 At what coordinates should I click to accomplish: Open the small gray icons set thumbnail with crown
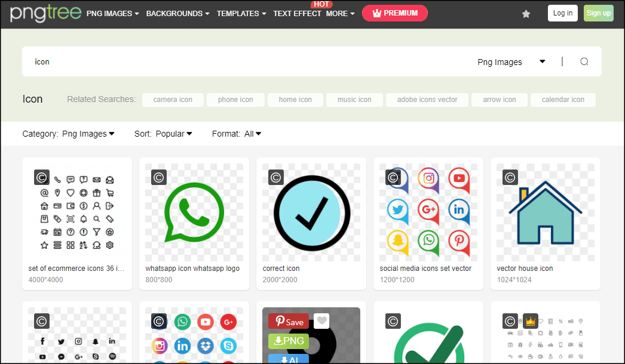(546, 335)
